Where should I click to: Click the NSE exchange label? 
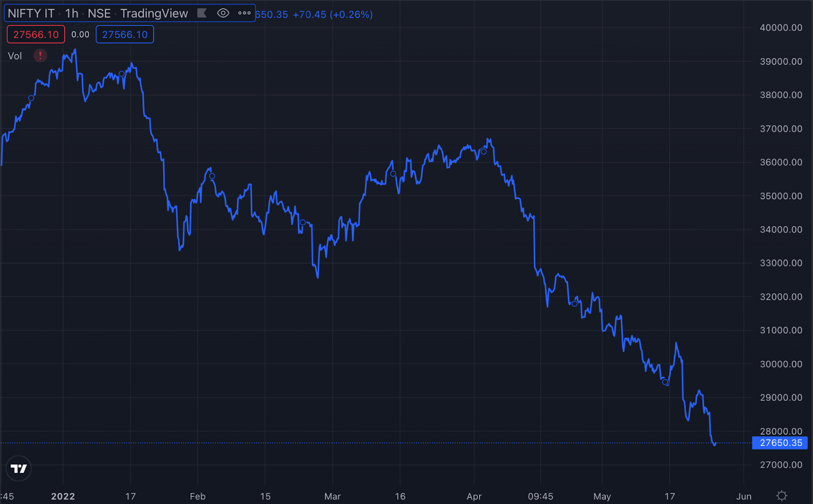pos(99,13)
